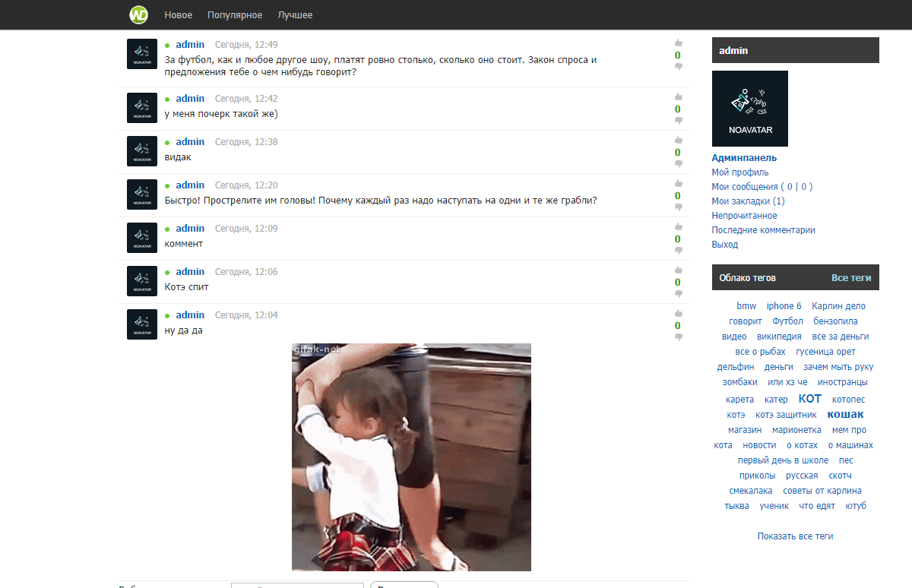Image resolution: width=912 pixels, height=588 pixels.
Task: Select avatar of the 'видак' comment
Action: tap(142, 151)
